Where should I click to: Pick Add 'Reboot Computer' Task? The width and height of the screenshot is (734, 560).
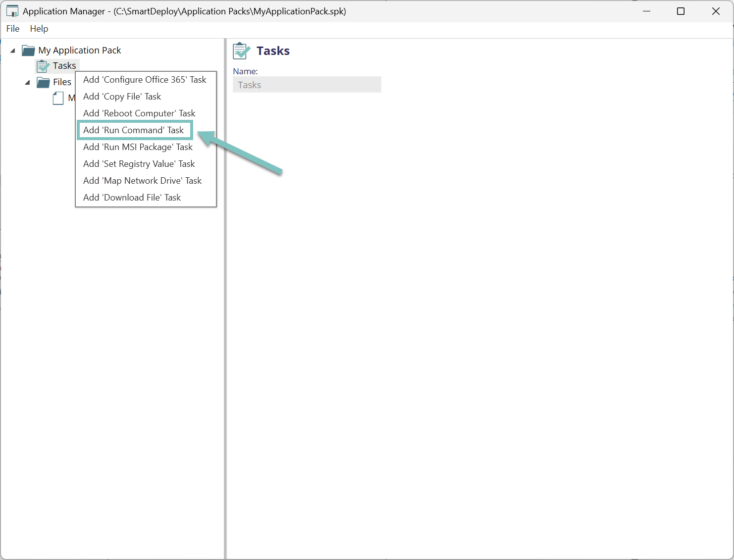click(139, 113)
